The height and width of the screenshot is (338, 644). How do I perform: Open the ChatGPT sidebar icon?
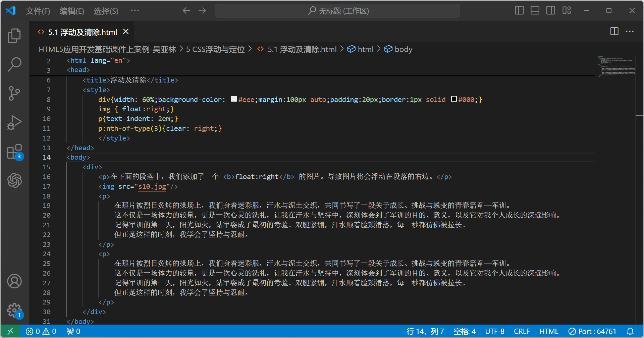coord(14,180)
